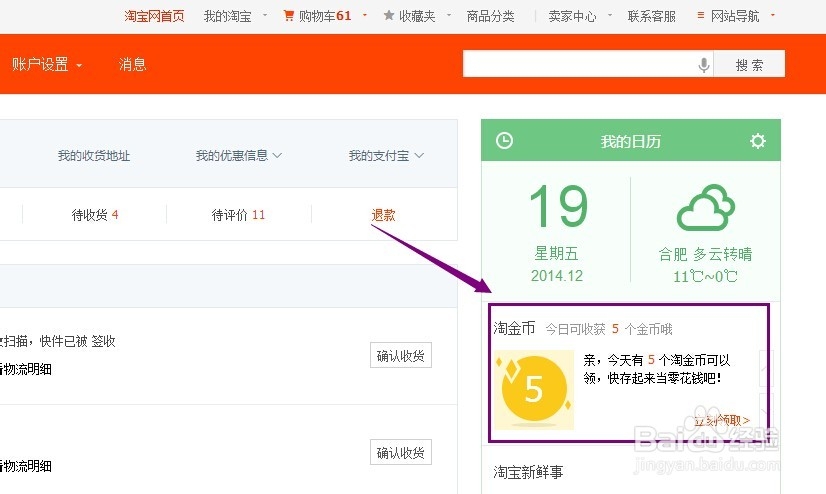The height and width of the screenshot is (494, 826).
Task: Click the 淘宝新鲜事 heading
Action: pos(528,472)
